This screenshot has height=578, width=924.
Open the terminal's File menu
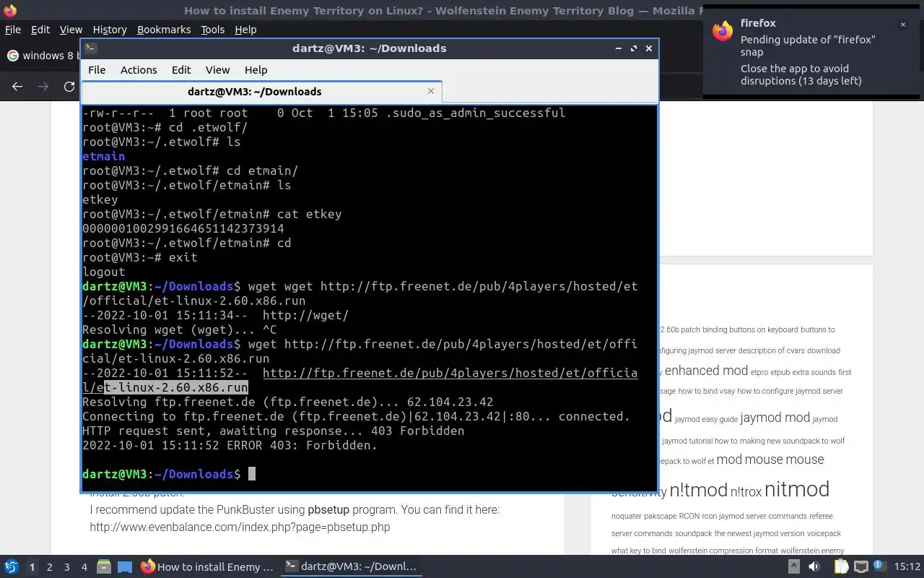[x=97, y=70]
